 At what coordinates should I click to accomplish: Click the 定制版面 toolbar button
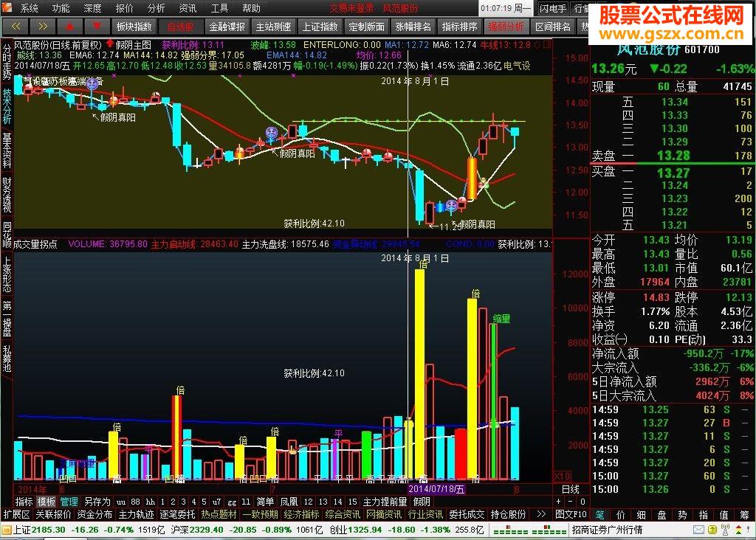point(366,27)
